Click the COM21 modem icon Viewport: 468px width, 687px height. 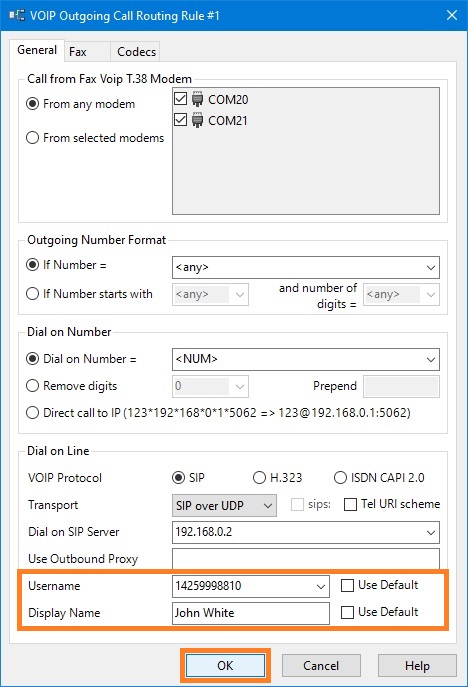[198, 120]
